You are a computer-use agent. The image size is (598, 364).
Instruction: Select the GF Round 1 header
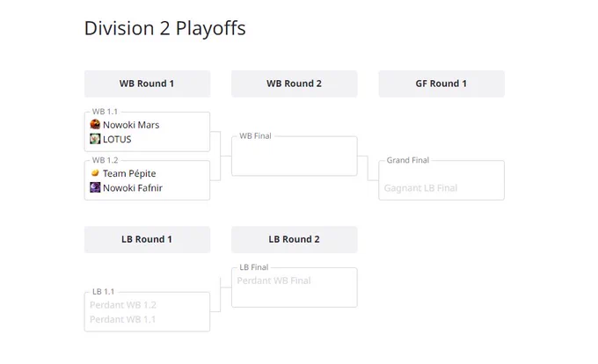441,84
